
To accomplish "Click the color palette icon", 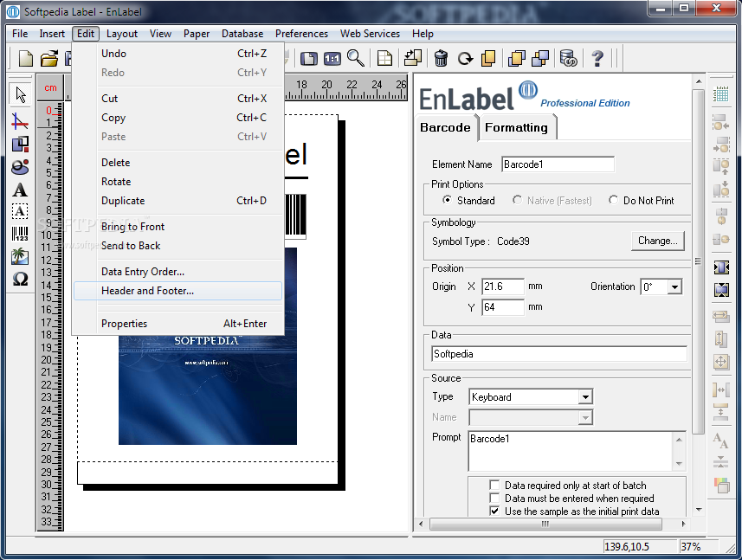I will click(x=720, y=485).
